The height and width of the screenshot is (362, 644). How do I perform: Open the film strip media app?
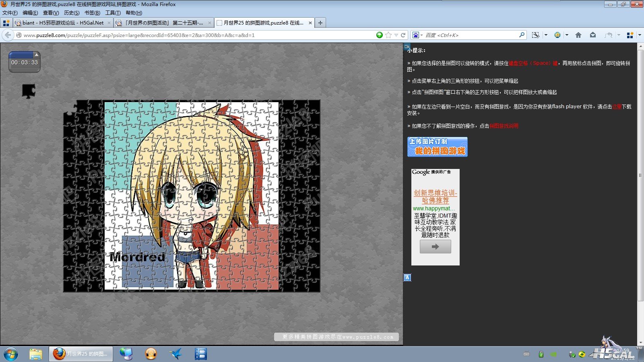[200, 354]
